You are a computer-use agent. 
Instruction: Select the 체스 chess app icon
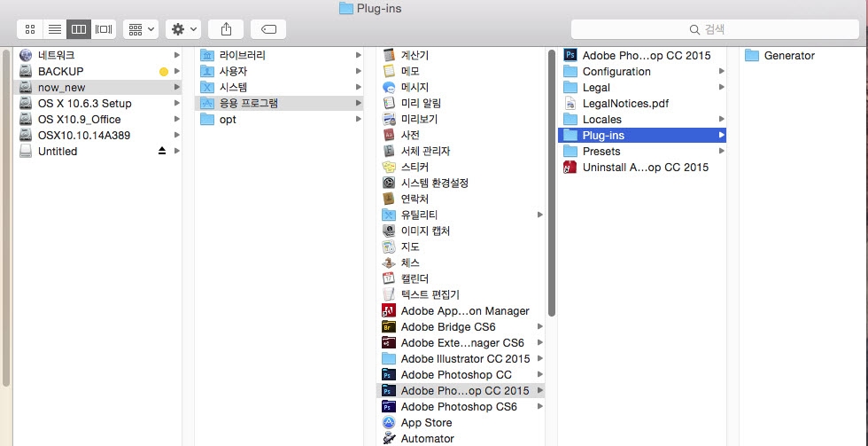coord(389,262)
